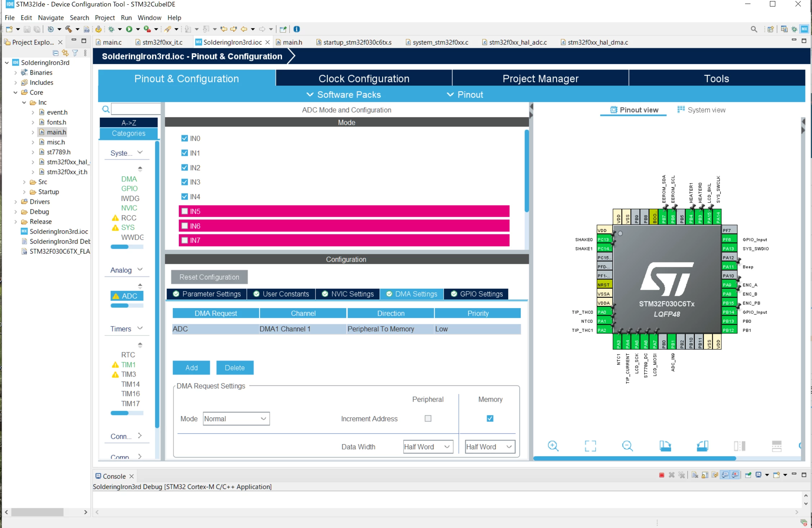Open the Window menu

coord(149,18)
